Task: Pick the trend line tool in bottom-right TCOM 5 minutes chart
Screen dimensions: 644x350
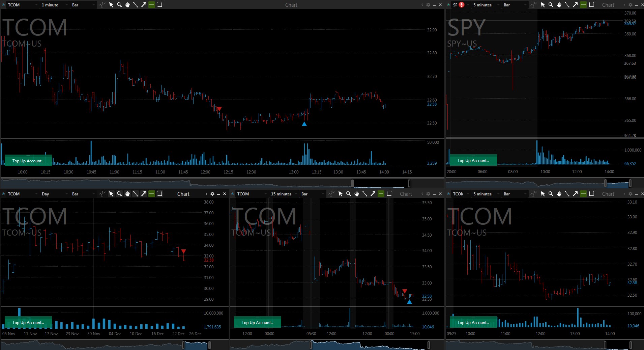Action: (x=567, y=194)
